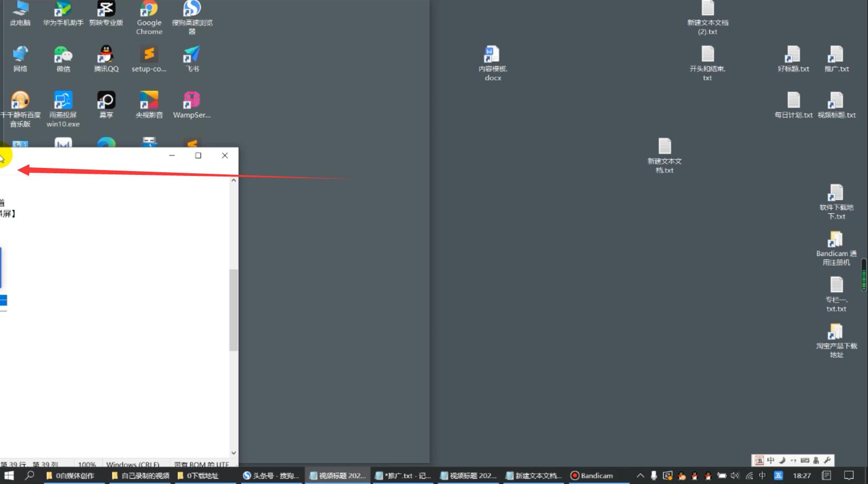Open Windows Start menu
Image resolution: width=868 pixels, height=484 pixels.
coord(9,475)
